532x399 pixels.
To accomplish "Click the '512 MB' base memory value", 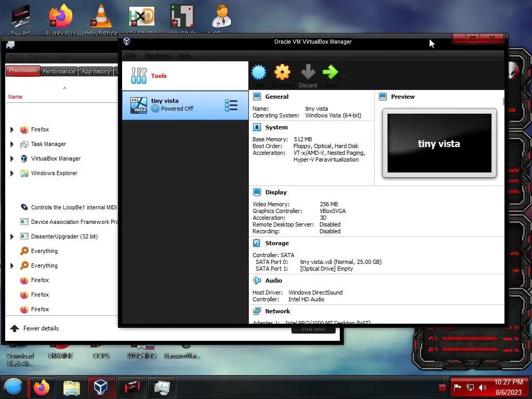I will 303,139.
